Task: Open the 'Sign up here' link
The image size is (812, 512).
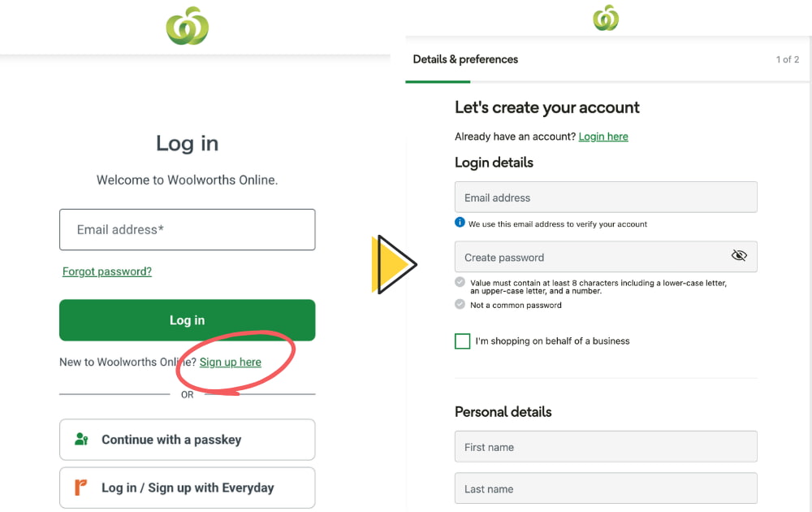Action: pyautogui.click(x=231, y=362)
